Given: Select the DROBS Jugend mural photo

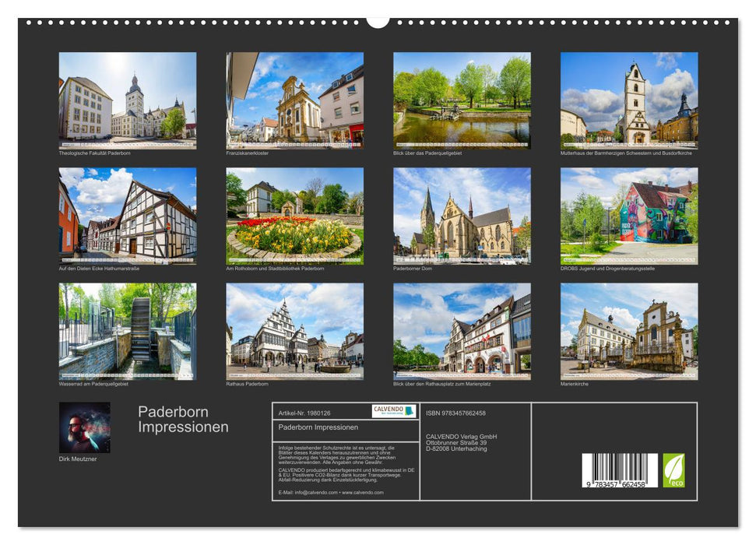Looking at the screenshot, I should coord(625,220).
